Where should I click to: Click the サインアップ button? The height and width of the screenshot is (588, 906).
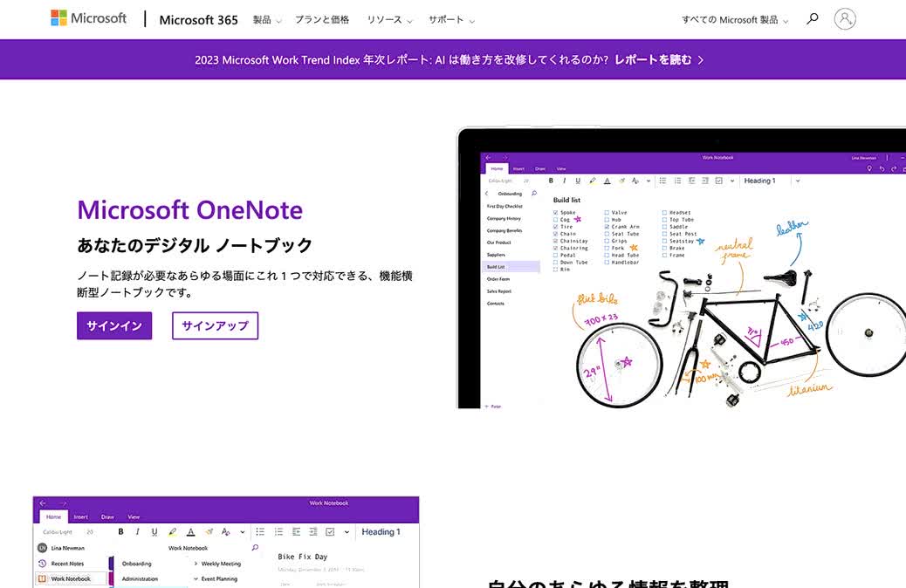[x=215, y=325]
